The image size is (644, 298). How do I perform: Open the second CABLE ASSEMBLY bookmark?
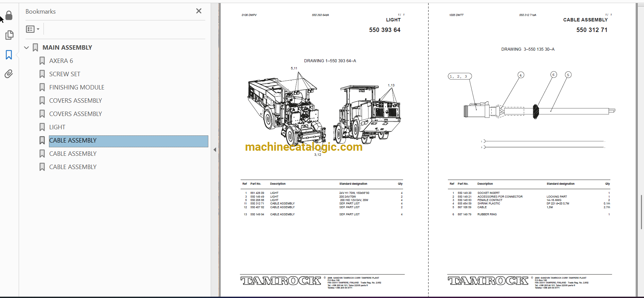coord(73,154)
